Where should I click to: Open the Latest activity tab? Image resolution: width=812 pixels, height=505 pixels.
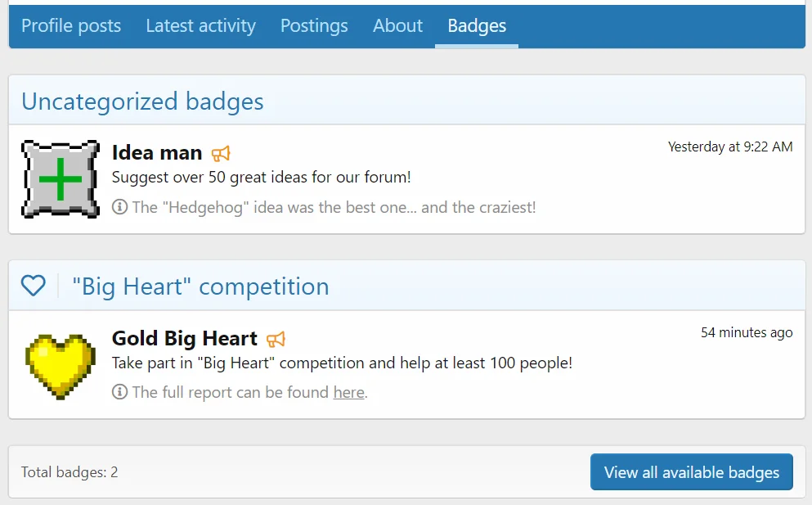pyautogui.click(x=200, y=26)
